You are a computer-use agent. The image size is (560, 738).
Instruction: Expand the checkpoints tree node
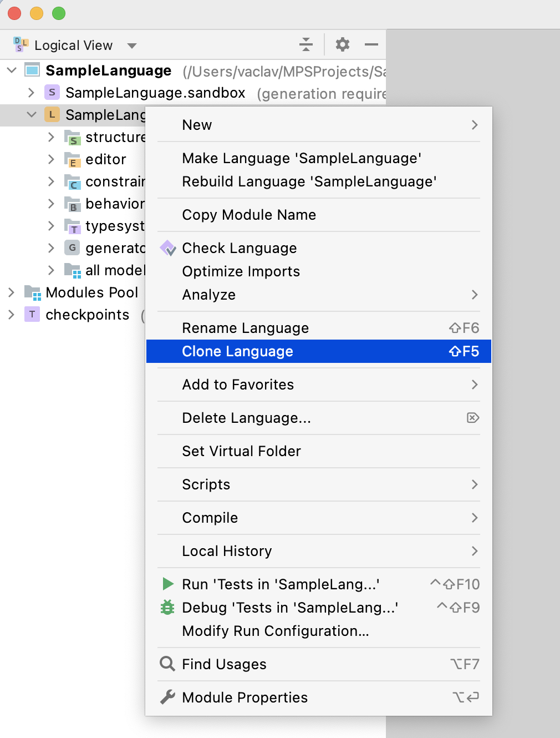click(11, 315)
